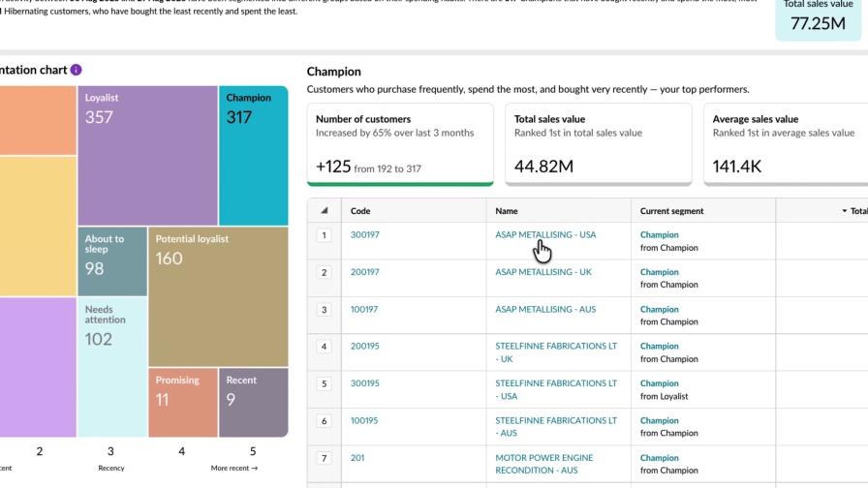Click the Code column header

pyautogui.click(x=360, y=211)
